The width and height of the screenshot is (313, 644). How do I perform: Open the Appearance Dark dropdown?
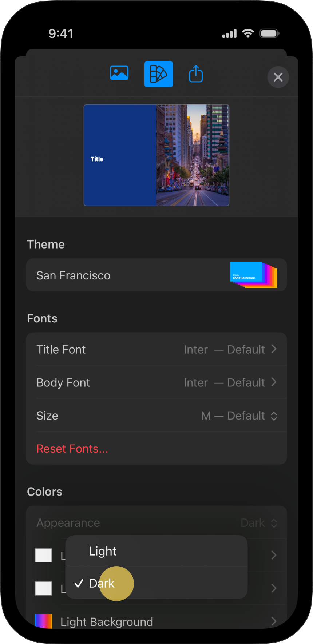(259, 523)
